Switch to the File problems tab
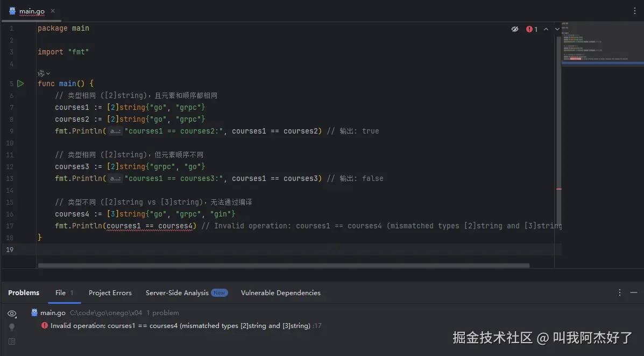644x356 pixels. click(64, 292)
